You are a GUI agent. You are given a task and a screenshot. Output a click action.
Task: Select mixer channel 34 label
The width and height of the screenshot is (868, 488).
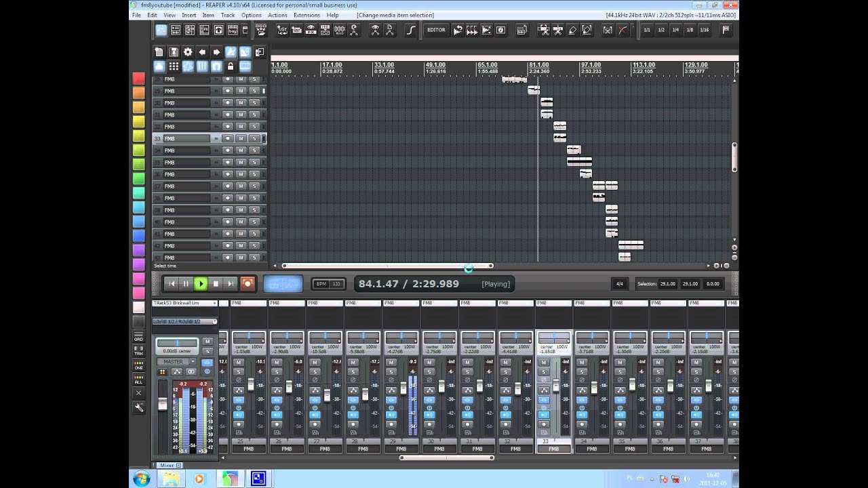[592, 449]
